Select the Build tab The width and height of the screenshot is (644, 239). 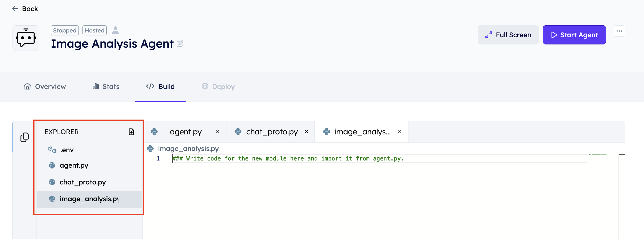(160, 86)
